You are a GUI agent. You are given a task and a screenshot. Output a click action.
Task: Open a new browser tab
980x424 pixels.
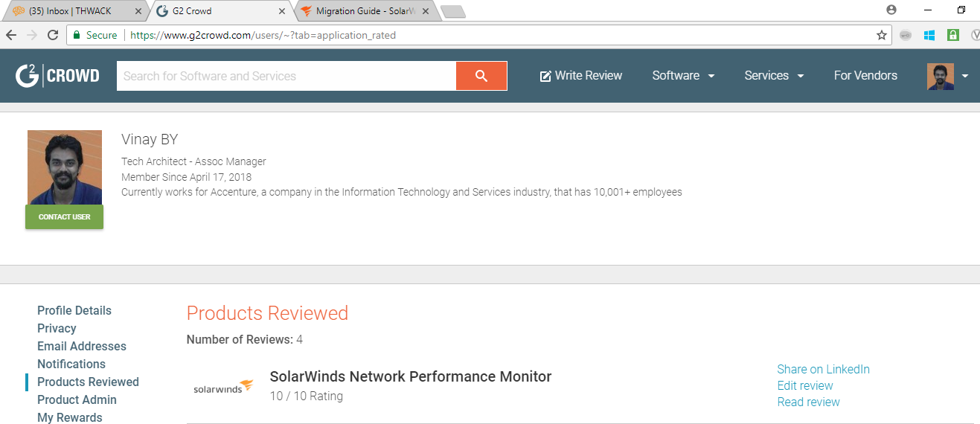[x=452, y=11]
